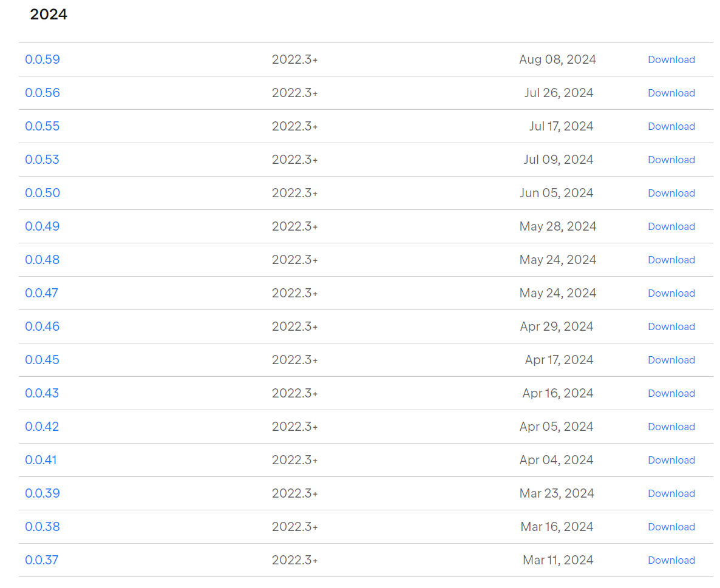
Task: Download version 0.0.37
Action: pos(671,560)
